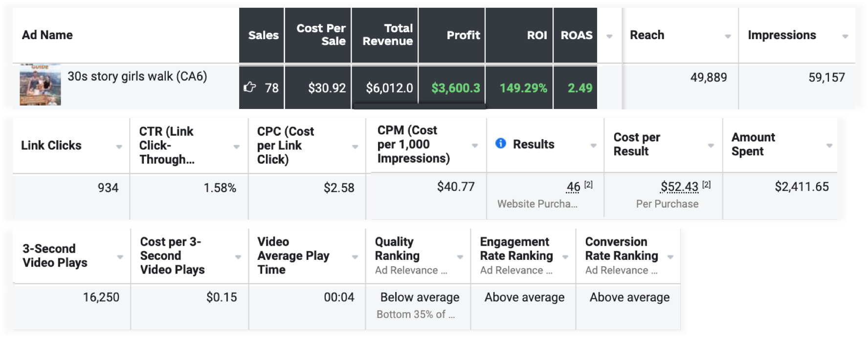Expand the Amount Spent dropdown arrow

click(x=829, y=146)
